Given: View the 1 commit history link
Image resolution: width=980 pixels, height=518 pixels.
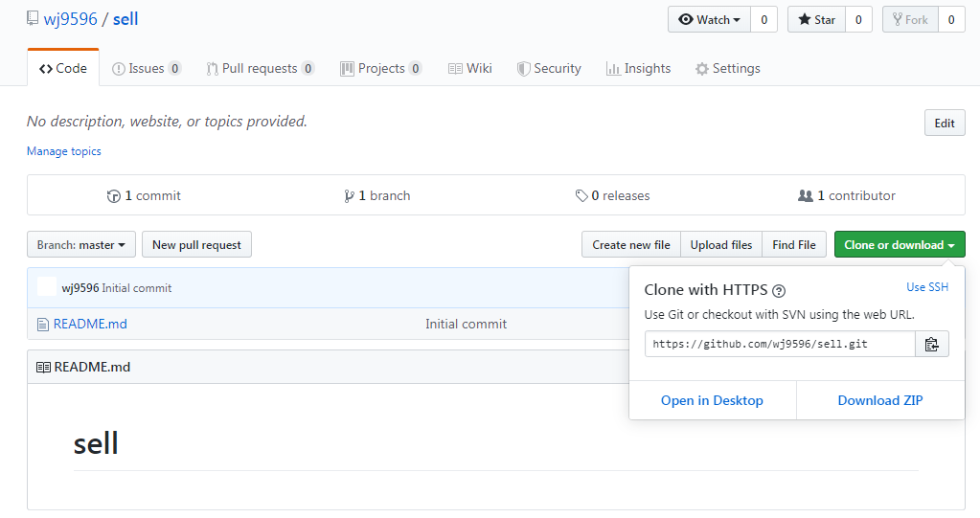Looking at the screenshot, I should (x=144, y=196).
